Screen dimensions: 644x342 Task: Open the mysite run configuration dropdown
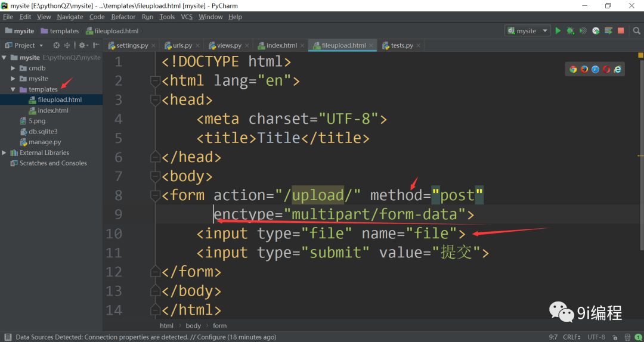pyautogui.click(x=527, y=31)
